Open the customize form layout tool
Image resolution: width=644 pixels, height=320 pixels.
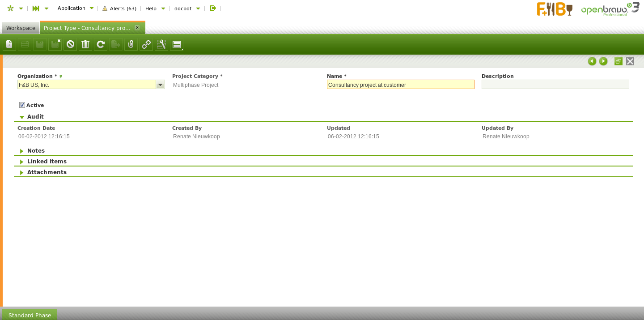tap(161, 44)
